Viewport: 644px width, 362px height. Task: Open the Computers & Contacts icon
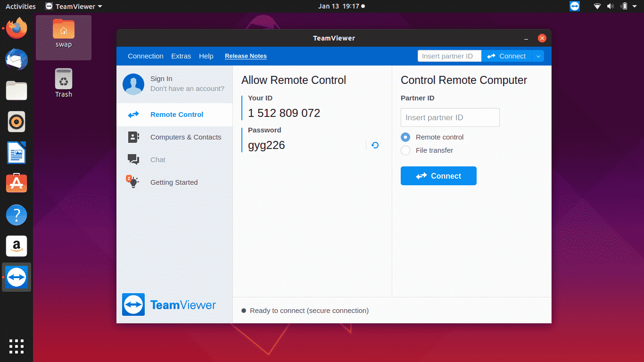tap(133, 137)
